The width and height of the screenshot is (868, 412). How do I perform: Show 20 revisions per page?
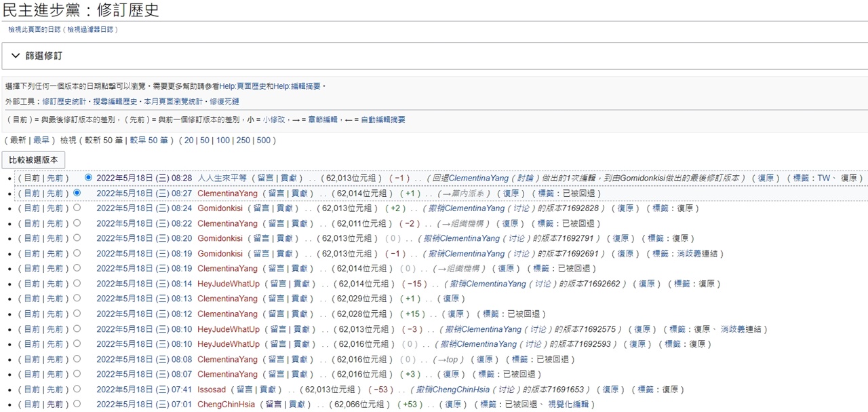189,141
